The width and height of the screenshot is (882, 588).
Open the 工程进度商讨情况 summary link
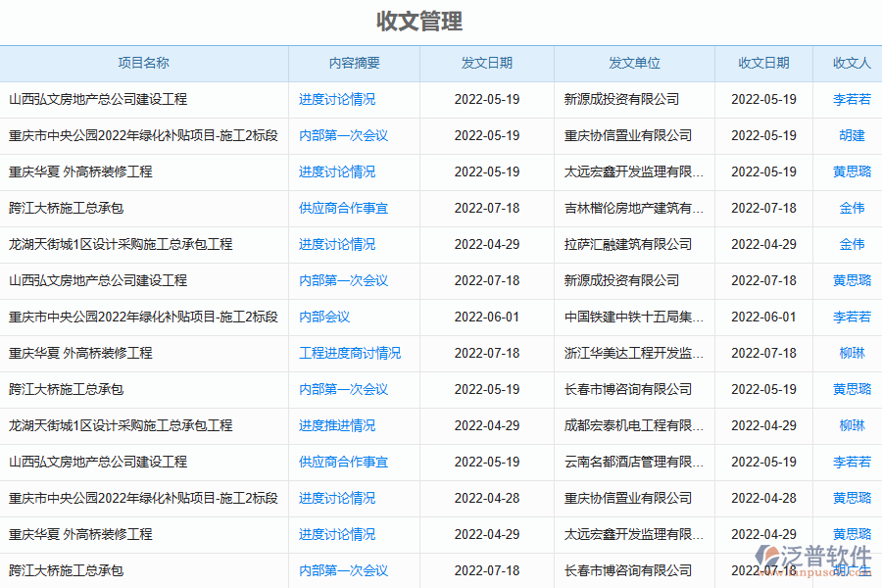pos(349,353)
